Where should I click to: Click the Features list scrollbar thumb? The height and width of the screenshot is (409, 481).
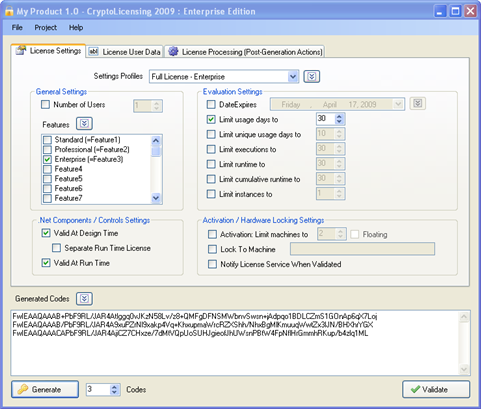(x=156, y=151)
